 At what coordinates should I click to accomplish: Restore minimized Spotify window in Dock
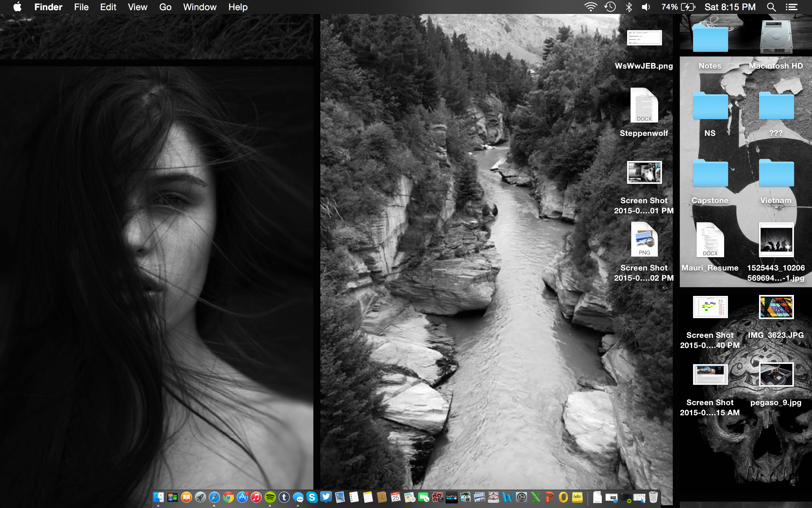(625, 498)
